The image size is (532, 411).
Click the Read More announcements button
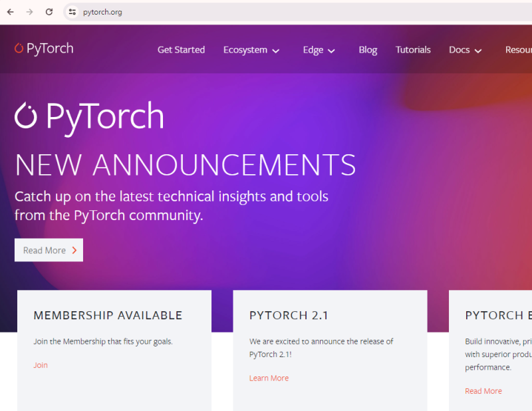49,250
